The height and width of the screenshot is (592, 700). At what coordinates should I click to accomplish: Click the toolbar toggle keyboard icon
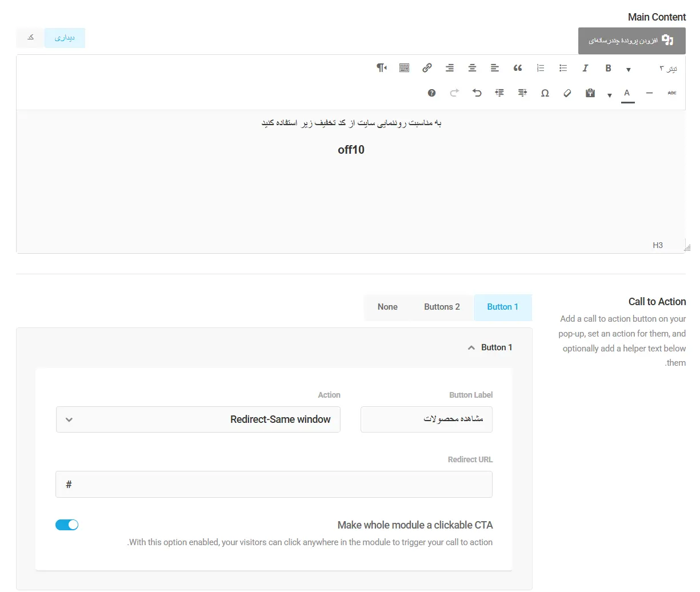click(x=404, y=68)
